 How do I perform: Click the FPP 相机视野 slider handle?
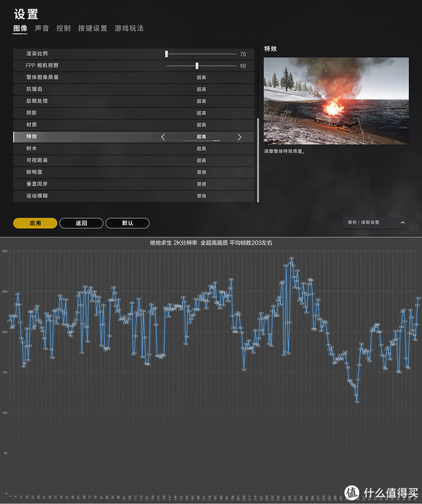197,66
